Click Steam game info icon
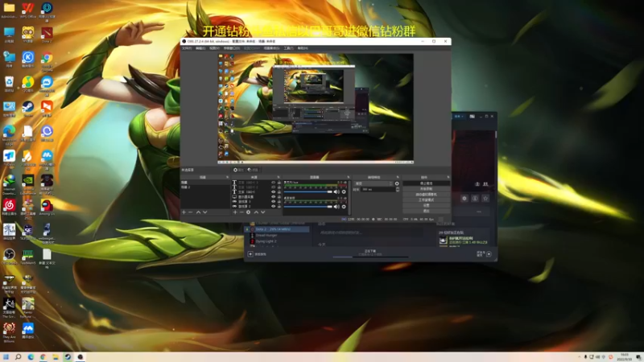 pos(475,198)
